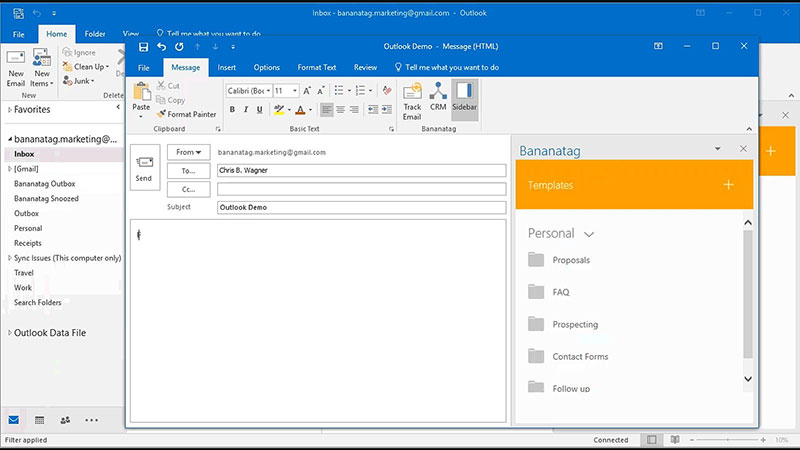
Task: Open the font size dropdown
Action: 295,91
